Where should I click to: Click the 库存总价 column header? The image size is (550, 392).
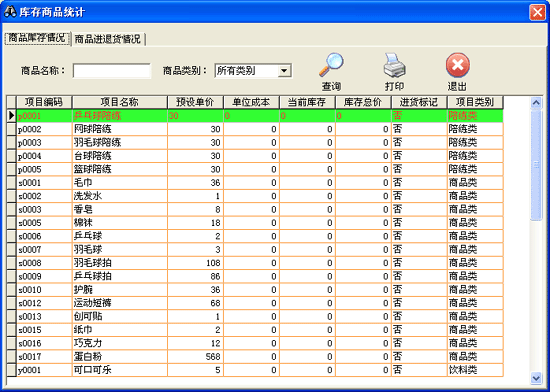click(363, 102)
